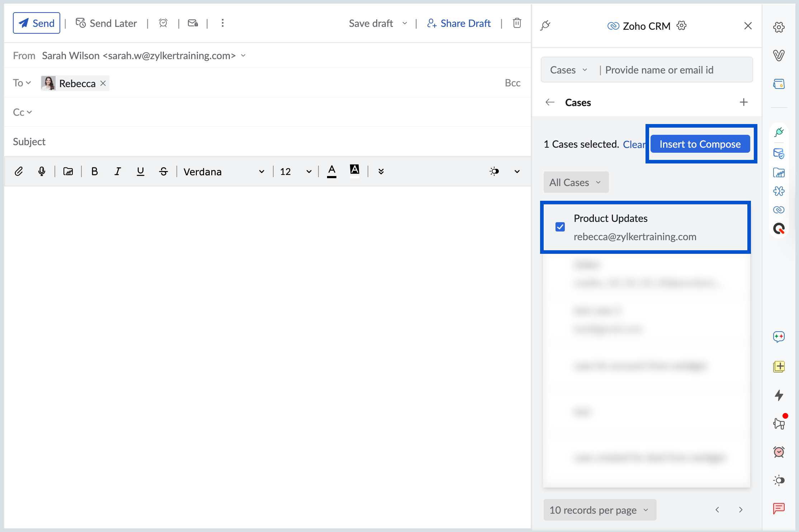Open the three-dot more options menu

click(x=223, y=23)
